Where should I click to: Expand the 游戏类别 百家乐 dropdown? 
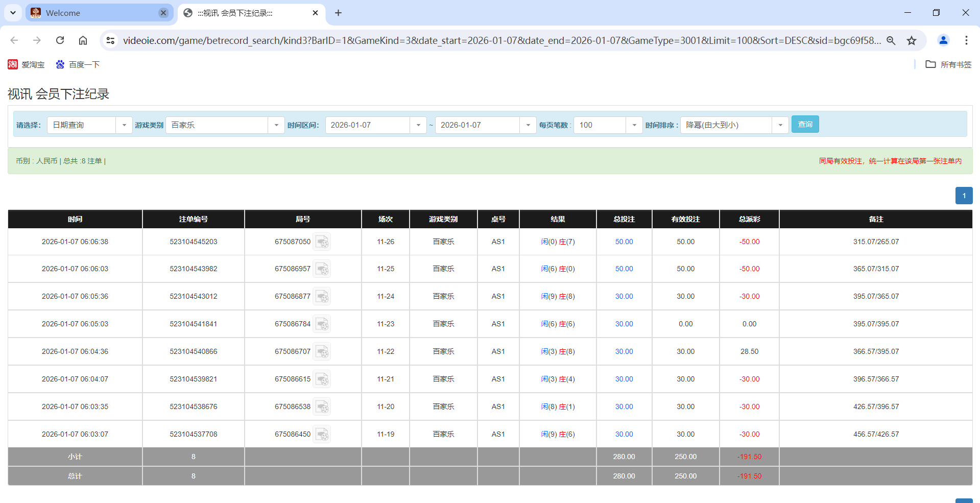coord(276,125)
